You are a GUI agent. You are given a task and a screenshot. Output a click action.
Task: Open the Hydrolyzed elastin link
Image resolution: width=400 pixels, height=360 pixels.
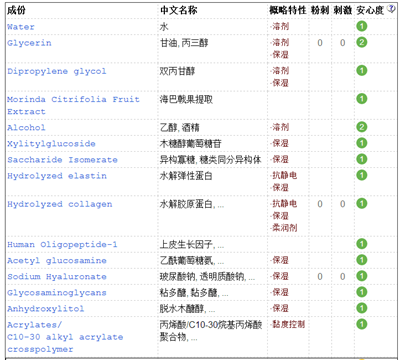point(57,176)
